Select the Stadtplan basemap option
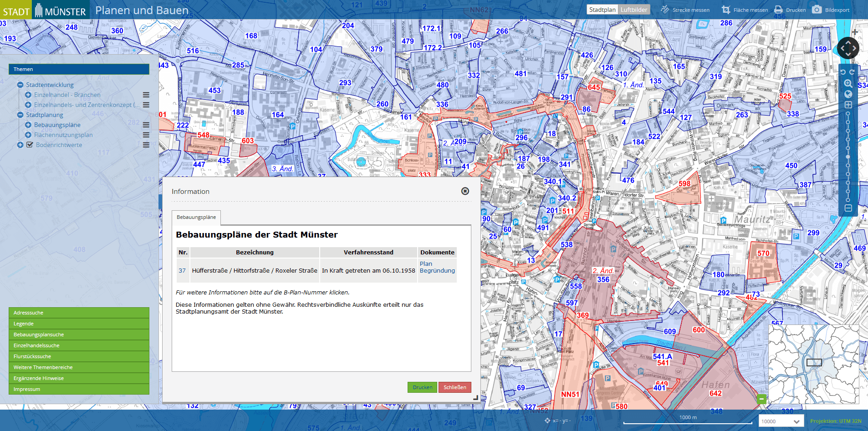The height and width of the screenshot is (431, 868). point(602,10)
